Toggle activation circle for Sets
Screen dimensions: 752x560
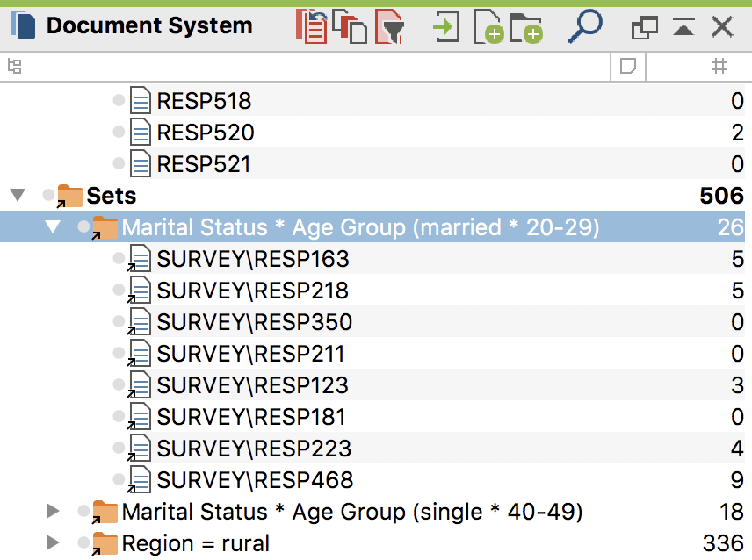click(48, 195)
